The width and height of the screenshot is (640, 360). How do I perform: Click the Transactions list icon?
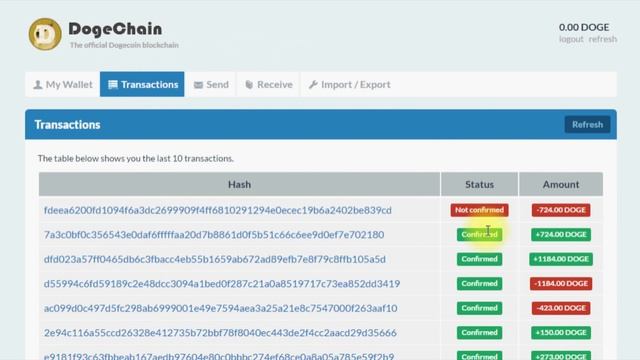click(113, 84)
